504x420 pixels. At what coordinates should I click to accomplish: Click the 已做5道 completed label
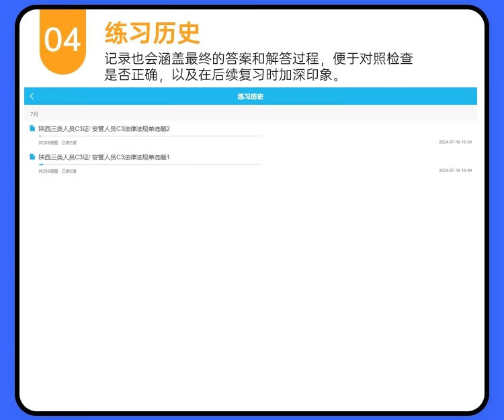(69, 171)
